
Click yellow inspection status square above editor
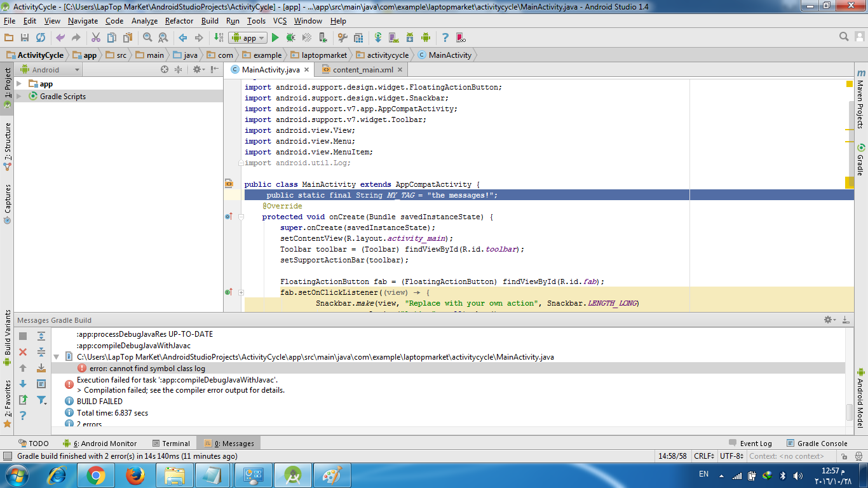click(x=850, y=84)
